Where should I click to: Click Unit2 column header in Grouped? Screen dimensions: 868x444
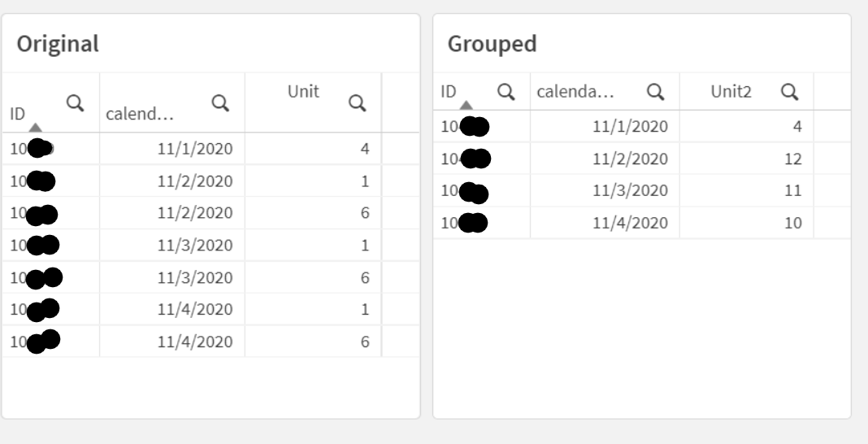(731, 92)
